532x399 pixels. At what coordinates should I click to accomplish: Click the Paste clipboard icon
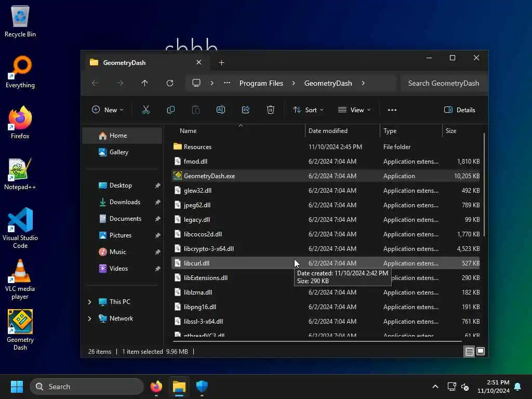[196, 110]
